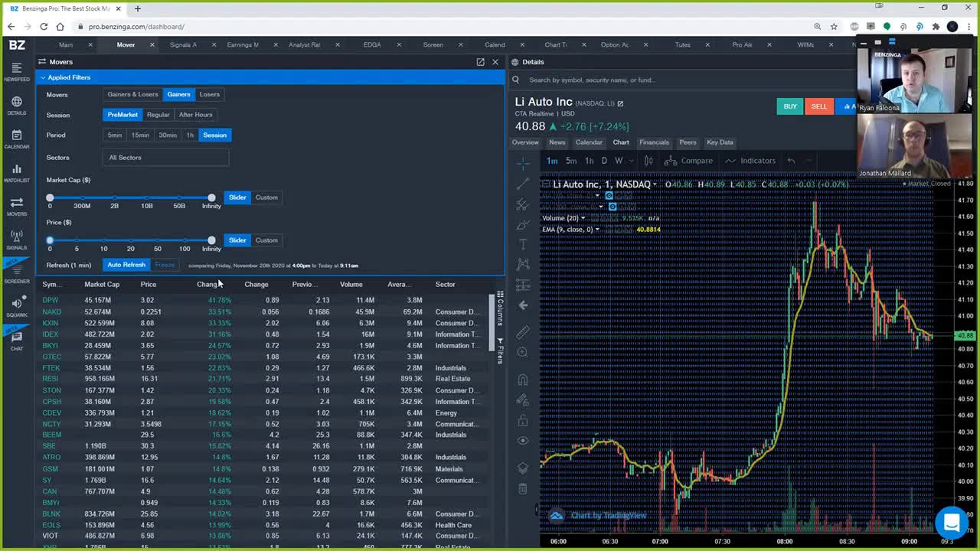Image resolution: width=980 pixels, height=551 pixels.
Task: Click the BZ logo icon
Action: pos(17,44)
